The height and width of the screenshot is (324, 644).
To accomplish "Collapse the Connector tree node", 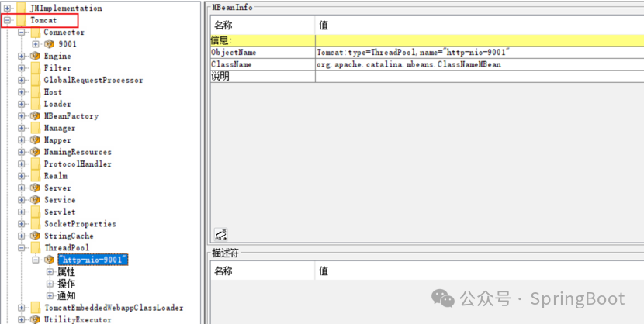I will point(22,32).
